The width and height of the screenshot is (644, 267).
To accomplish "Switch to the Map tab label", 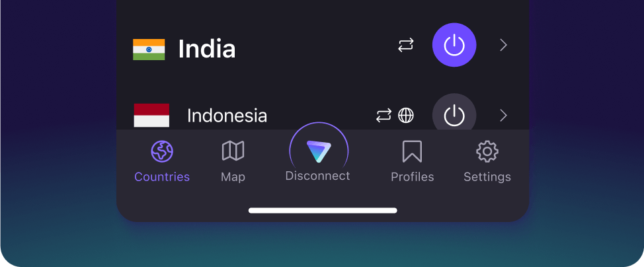I will [x=233, y=178].
